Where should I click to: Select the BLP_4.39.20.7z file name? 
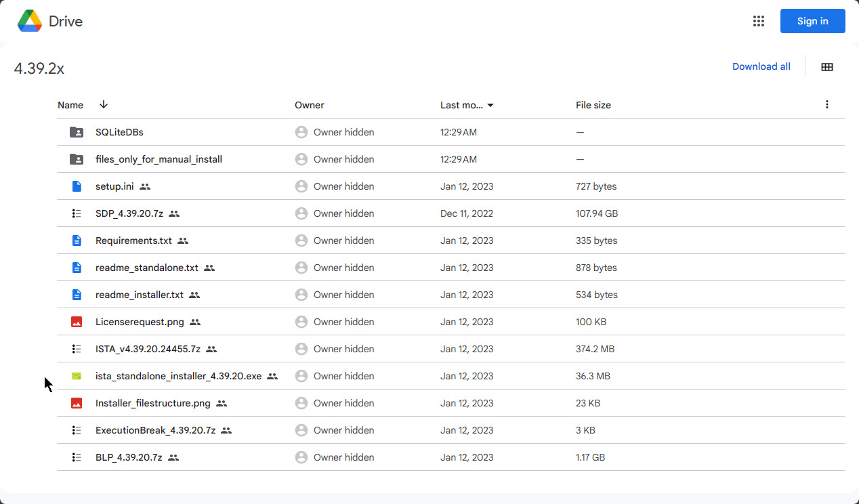(x=129, y=457)
